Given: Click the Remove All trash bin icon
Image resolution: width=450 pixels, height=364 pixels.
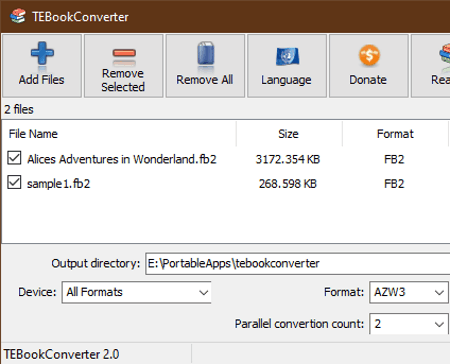Looking at the screenshot, I should pos(205,53).
